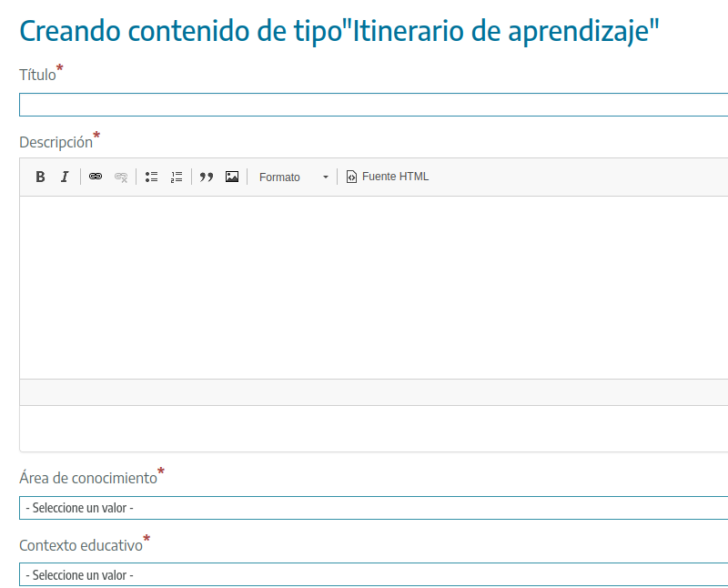728x588 pixels.
Task: Click the Título field label
Action: click(x=37, y=76)
